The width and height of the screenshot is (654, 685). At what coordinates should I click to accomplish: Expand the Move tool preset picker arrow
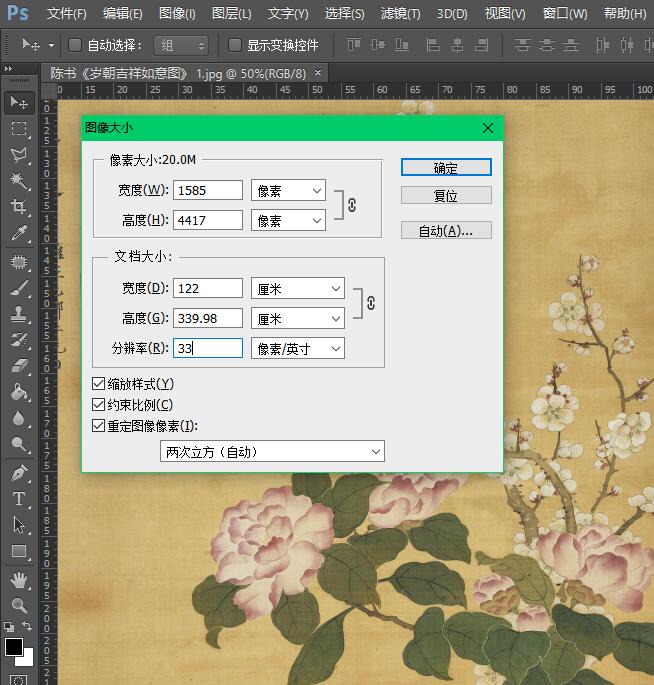point(51,45)
